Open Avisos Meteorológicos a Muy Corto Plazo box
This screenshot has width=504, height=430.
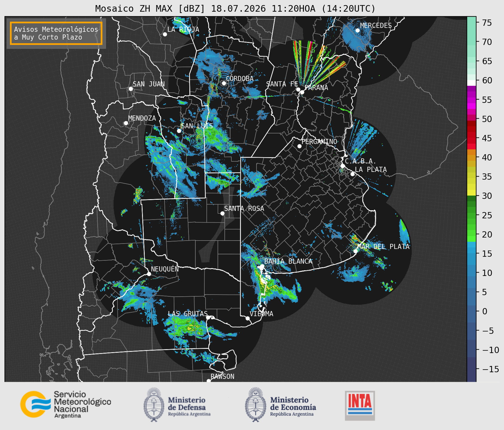[x=56, y=33]
